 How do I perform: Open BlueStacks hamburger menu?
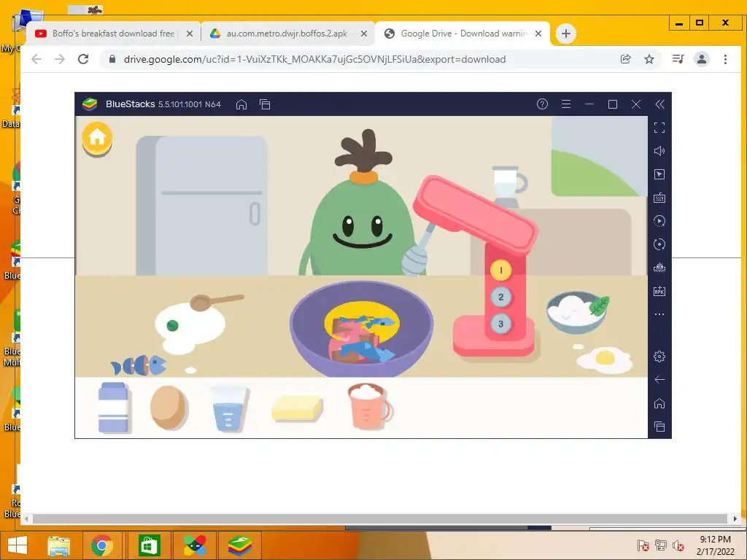[566, 104]
